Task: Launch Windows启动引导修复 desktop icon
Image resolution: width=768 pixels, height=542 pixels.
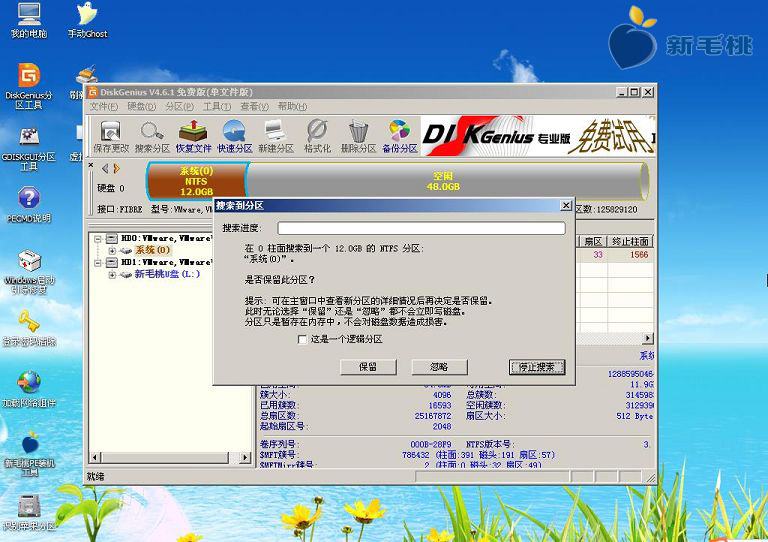Action: point(29,272)
